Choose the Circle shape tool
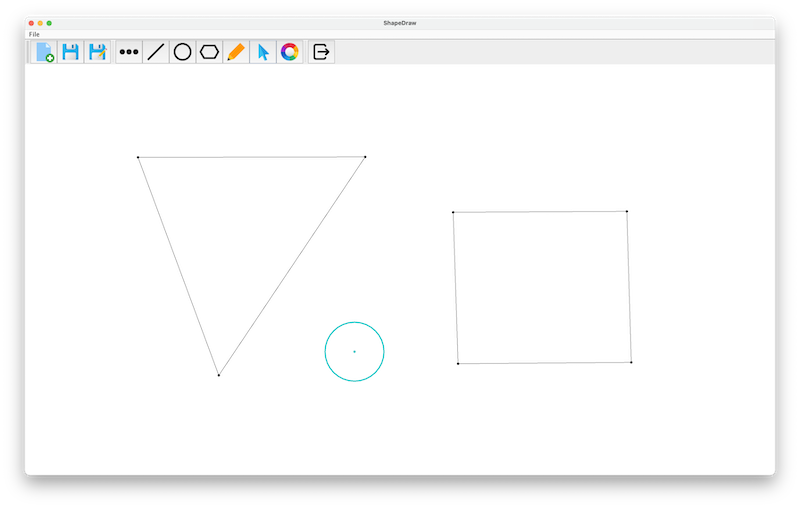 182,52
